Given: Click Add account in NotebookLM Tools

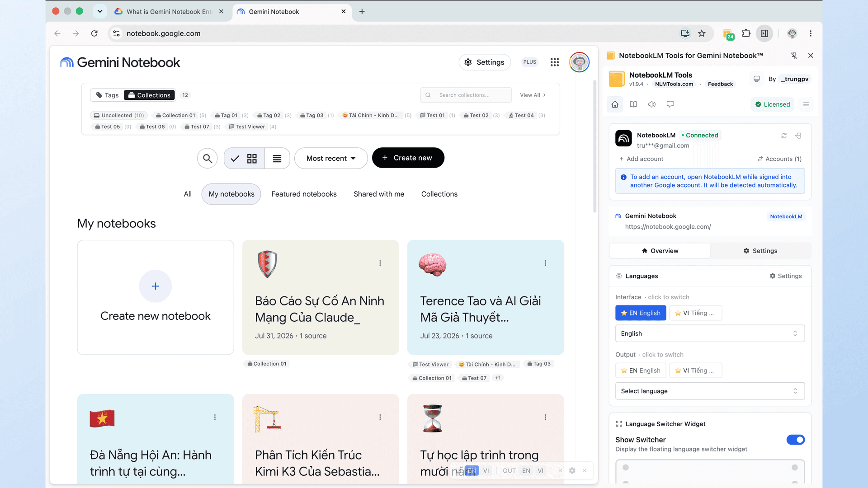Looking at the screenshot, I should [641, 159].
